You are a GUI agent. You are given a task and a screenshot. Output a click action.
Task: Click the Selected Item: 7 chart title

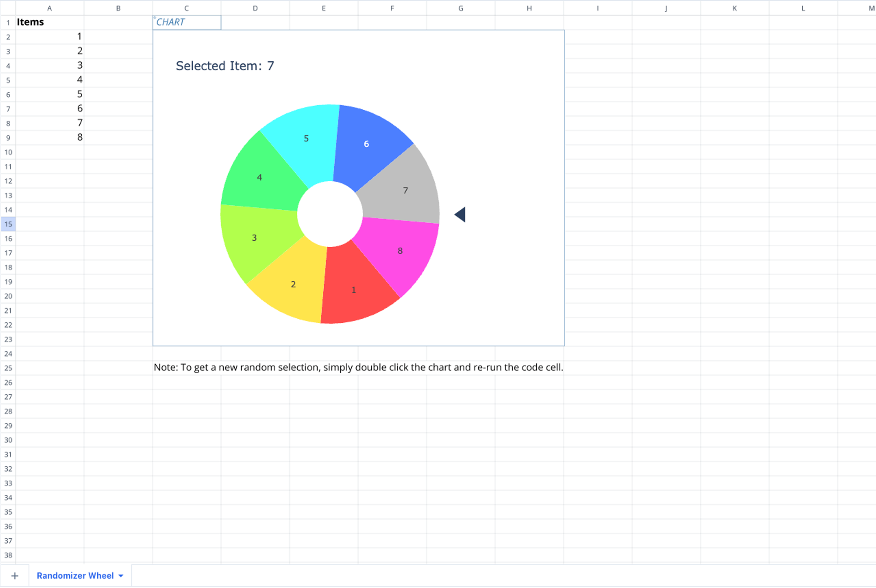point(225,66)
